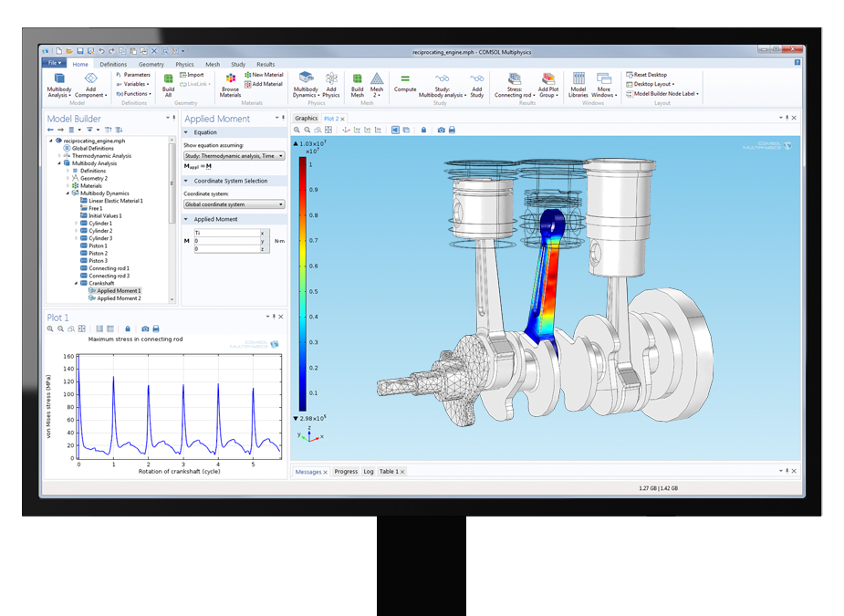Click the New file icon in quick access toolbar
Image resolution: width=844 pixels, height=616 pixels.
[x=58, y=51]
